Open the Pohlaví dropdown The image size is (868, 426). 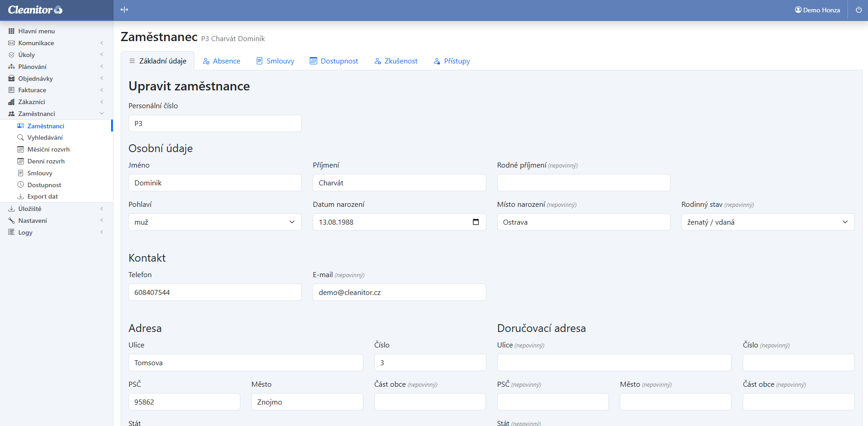click(215, 222)
